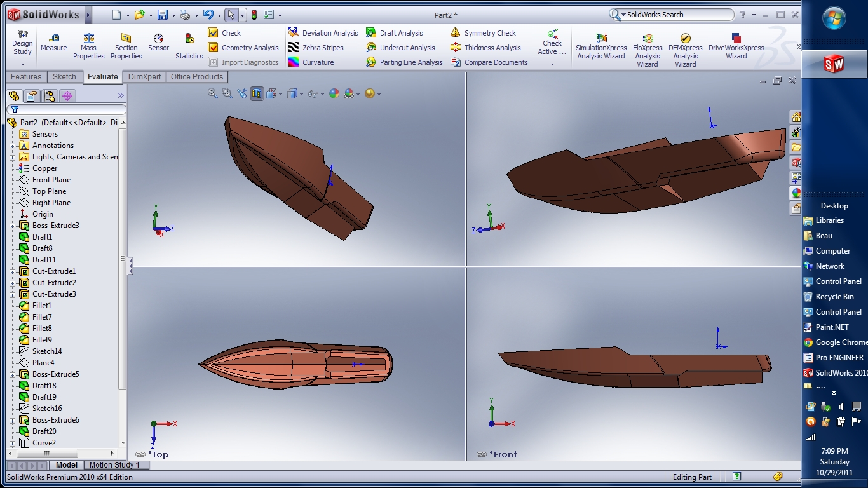Viewport: 868px width, 488px height.
Task: Click Check Active Document button
Action: [552, 47]
